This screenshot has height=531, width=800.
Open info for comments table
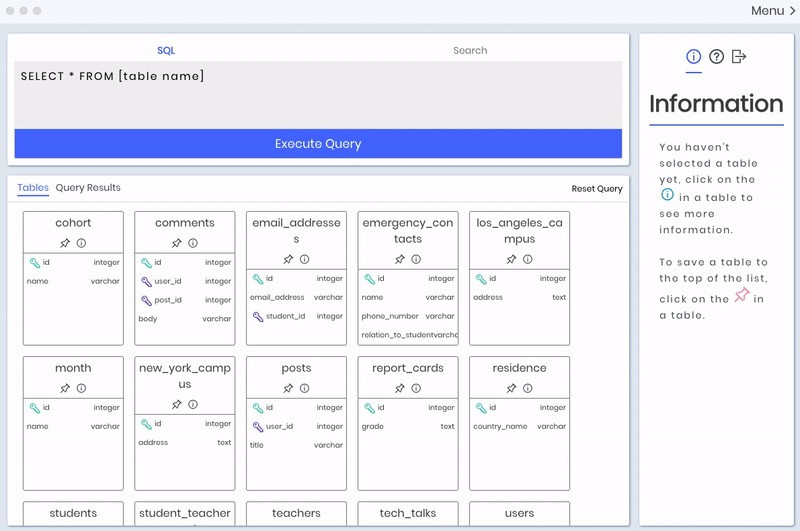pos(193,243)
